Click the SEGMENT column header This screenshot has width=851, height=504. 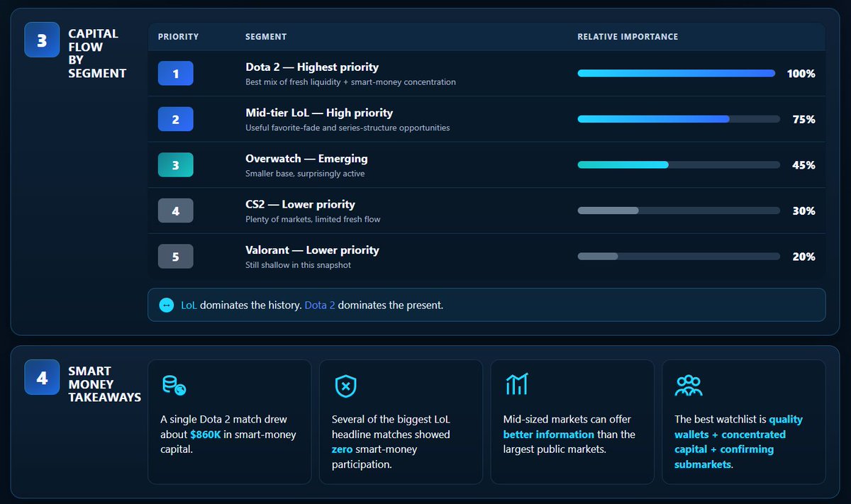(266, 37)
